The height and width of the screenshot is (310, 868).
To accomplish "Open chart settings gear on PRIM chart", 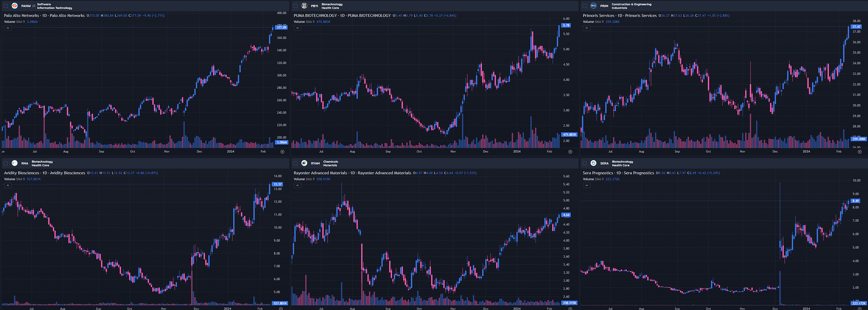I will pos(860,152).
